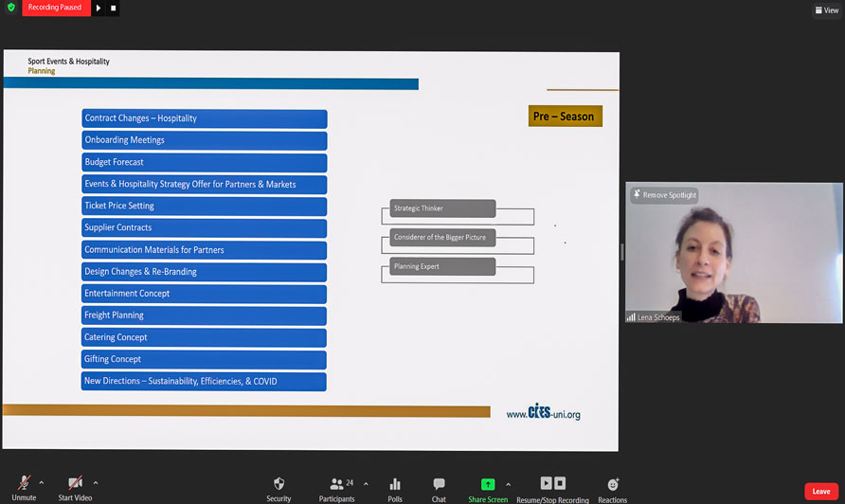Click 'Freight Planning' bar
Viewport: 845px width, 504px height.
[x=205, y=315]
